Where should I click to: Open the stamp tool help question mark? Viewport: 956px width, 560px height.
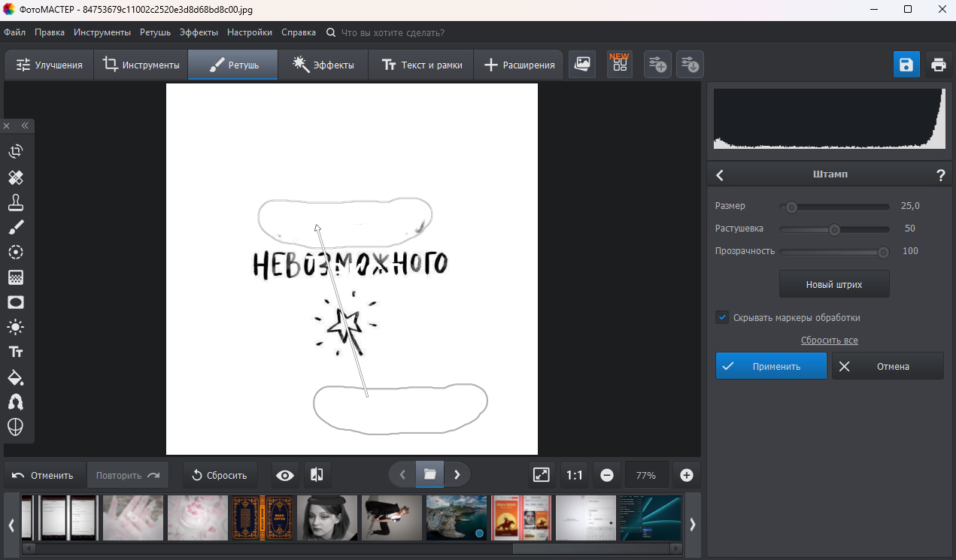940,175
